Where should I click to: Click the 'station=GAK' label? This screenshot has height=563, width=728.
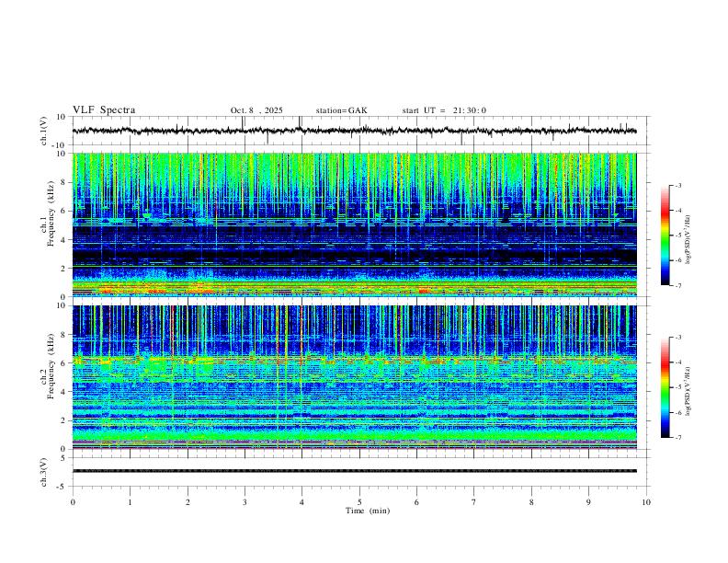coord(341,110)
